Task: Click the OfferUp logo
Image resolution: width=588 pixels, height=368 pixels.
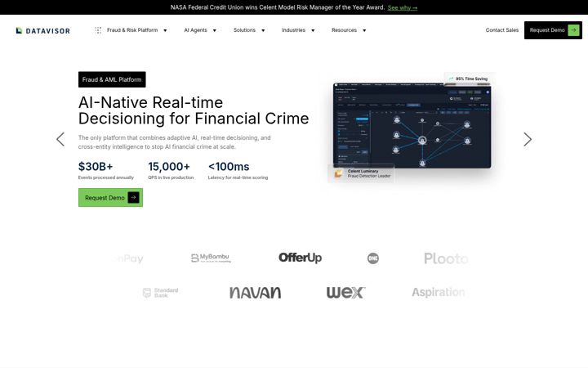Action: point(300,258)
